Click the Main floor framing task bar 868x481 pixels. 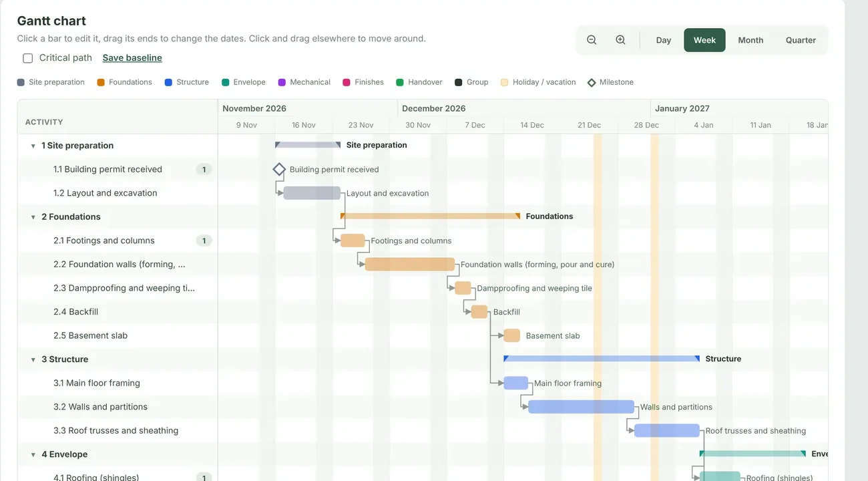tap(516, 383)
